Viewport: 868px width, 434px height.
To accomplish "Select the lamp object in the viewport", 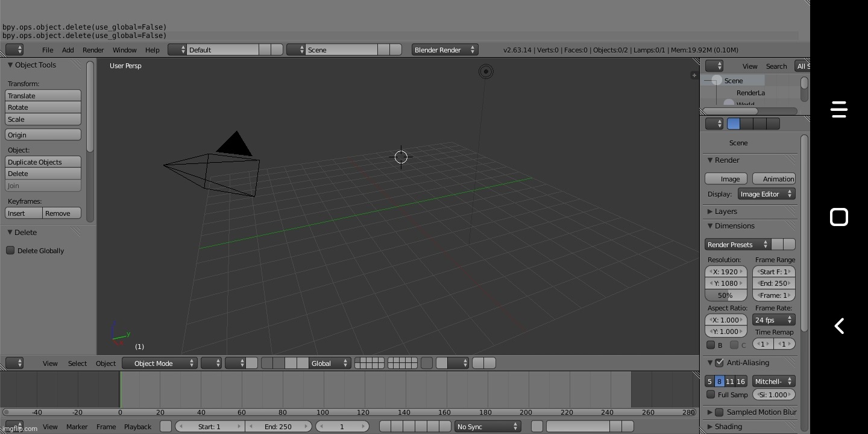I will [486, 72].
